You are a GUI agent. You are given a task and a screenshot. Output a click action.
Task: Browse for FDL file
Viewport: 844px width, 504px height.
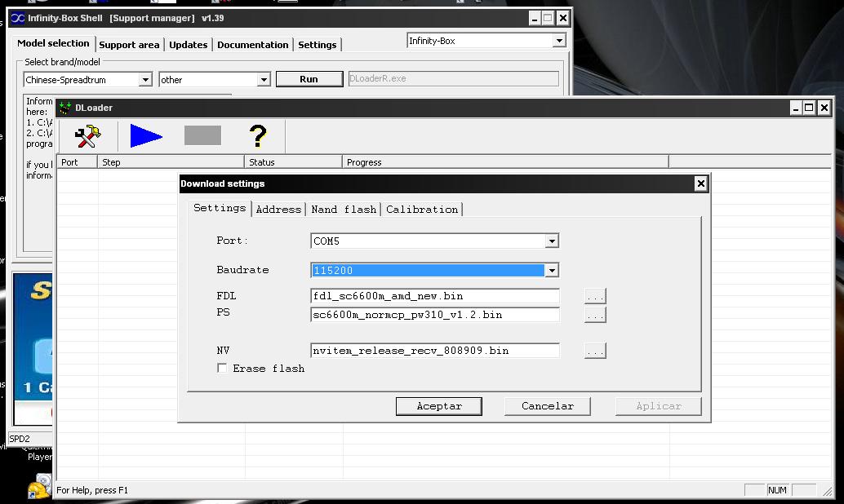click(x=595, y=296)
